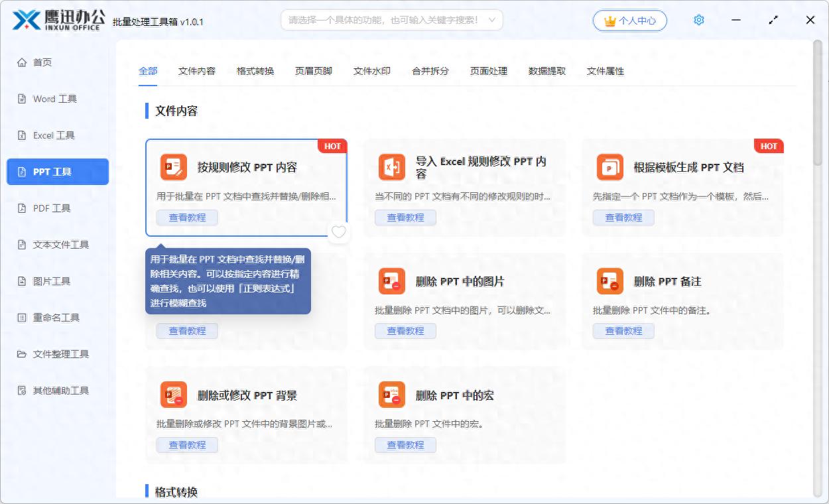Toggle the heart favorite on the first card
829x504 pixels.
coord(339,232)
